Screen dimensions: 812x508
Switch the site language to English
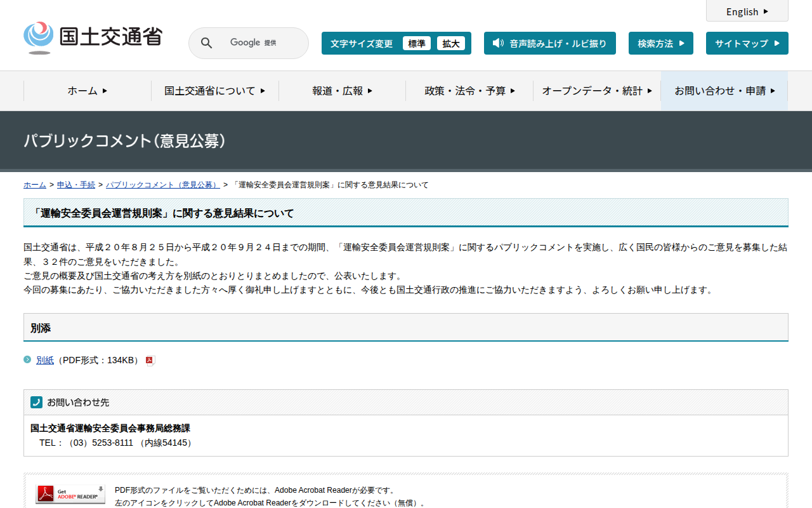pyautogui.click(x=747, y=11)
